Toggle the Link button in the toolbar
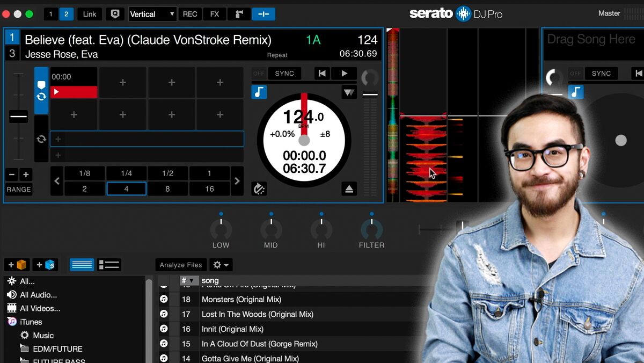The height and width of the screenshot is (363, 644). 90,14
